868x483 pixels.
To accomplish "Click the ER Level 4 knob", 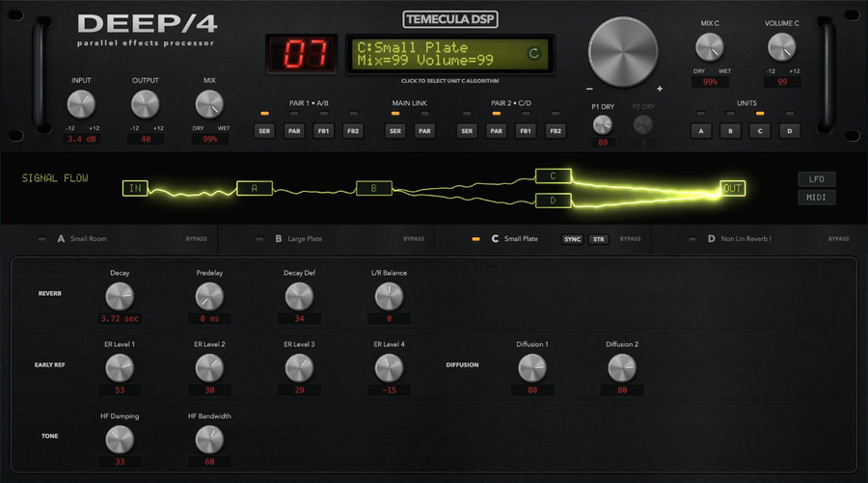I will pyautogui.click(x=389, y=368).
